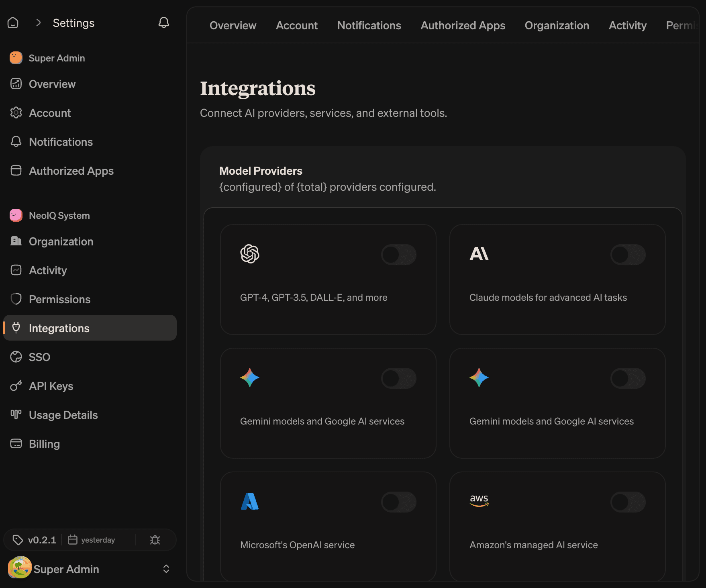This screenshot has width=706, height=588.
Task: Enable the Amazon AWS AI service toggle
Action: pyautogui.click(x=628, y=502)
